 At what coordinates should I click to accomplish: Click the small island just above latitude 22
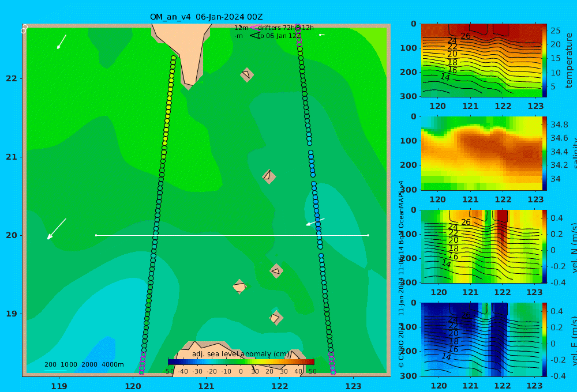(247, 74)
